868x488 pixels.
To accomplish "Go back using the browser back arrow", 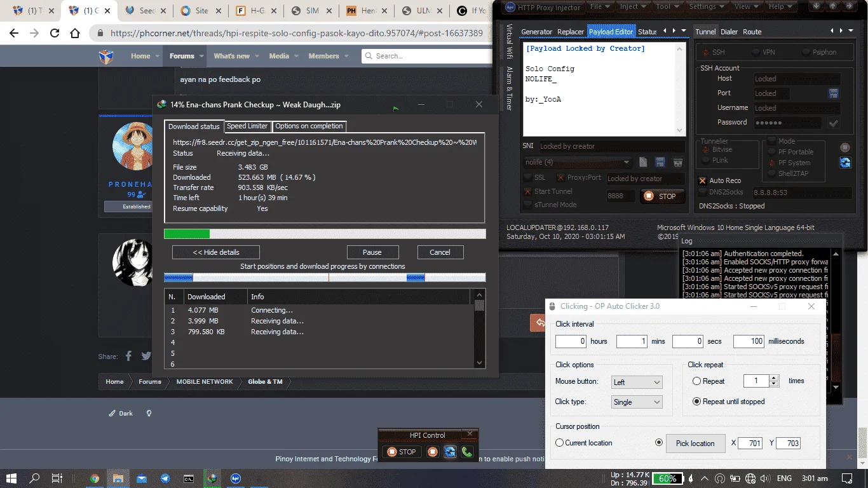I will point(14,33).
